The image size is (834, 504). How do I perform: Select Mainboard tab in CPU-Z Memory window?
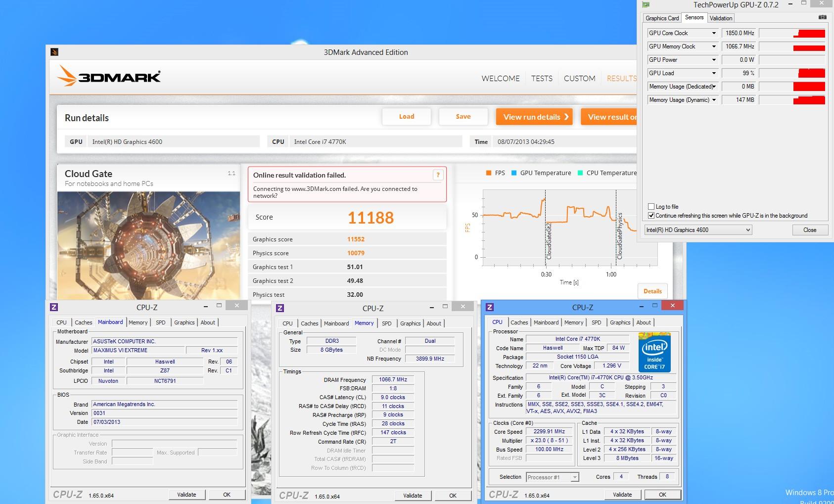coord(336,323)
